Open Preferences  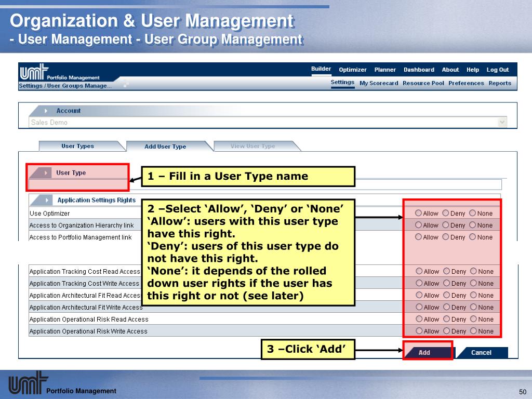click(x=466, y=83)
